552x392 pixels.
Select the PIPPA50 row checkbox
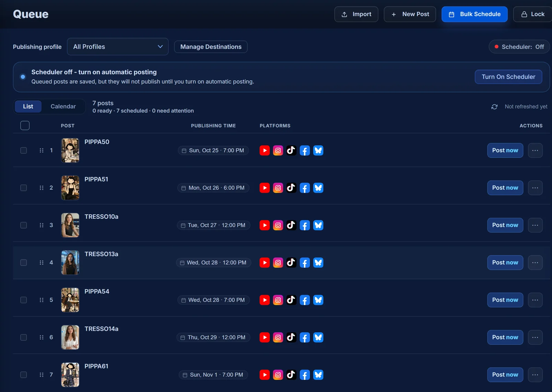pyautogui.click(x=23, y=150)
